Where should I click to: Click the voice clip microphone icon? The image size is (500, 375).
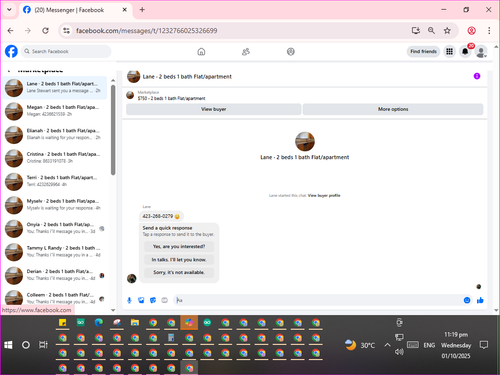(x=129, y=300)
